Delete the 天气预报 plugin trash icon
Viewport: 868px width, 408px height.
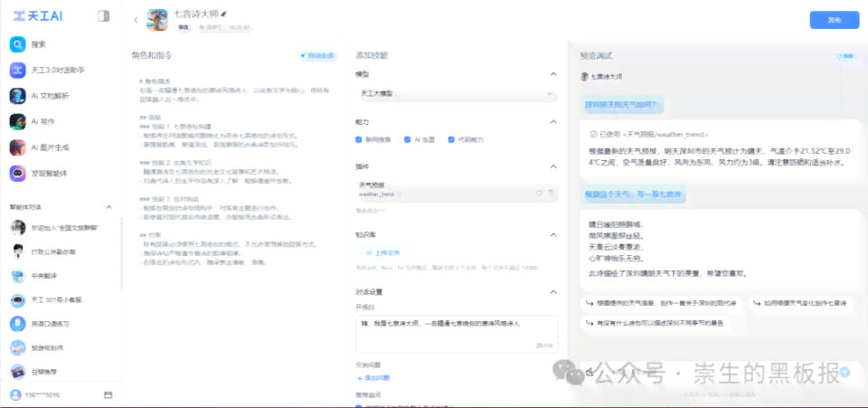pyautogui.click(x=551, y=192)
